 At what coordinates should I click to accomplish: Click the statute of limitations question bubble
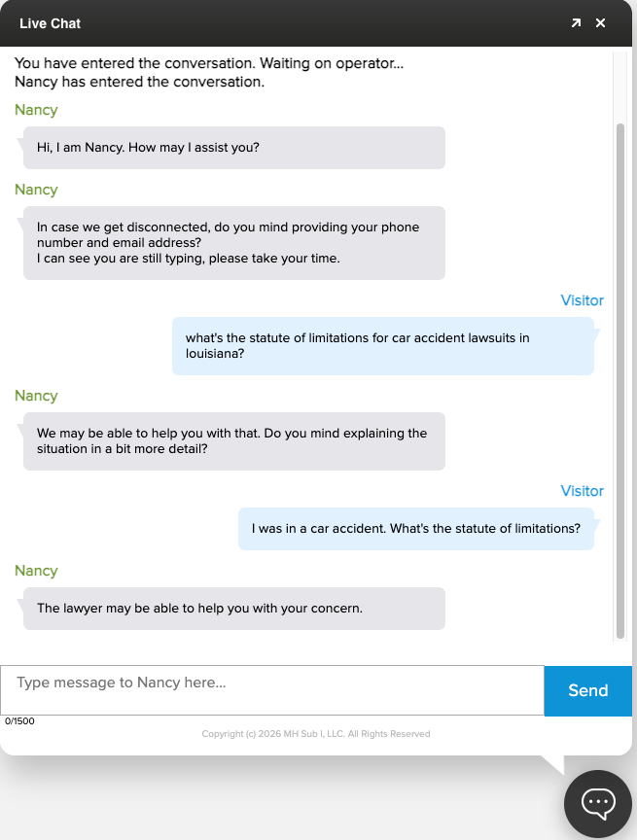pos(384,345)
